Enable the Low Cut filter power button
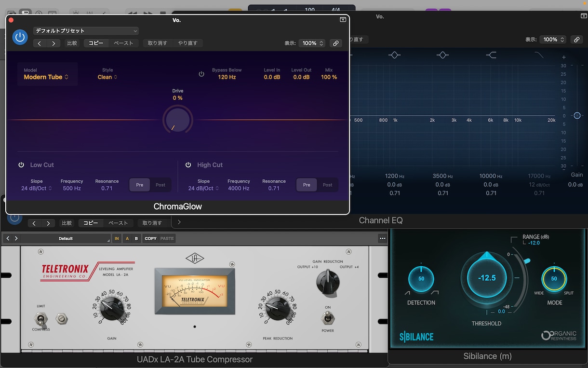This screenshot has width=588, height=368. click(21, 165)
